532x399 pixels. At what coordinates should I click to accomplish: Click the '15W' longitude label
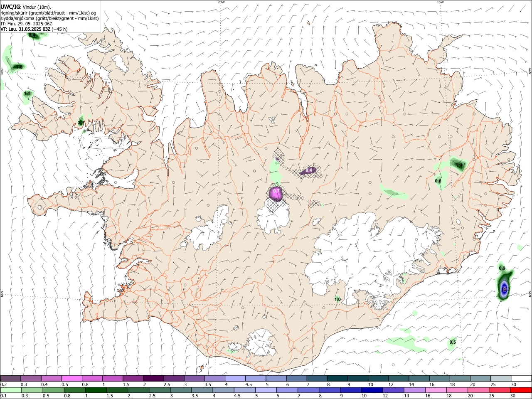[440, 2]
